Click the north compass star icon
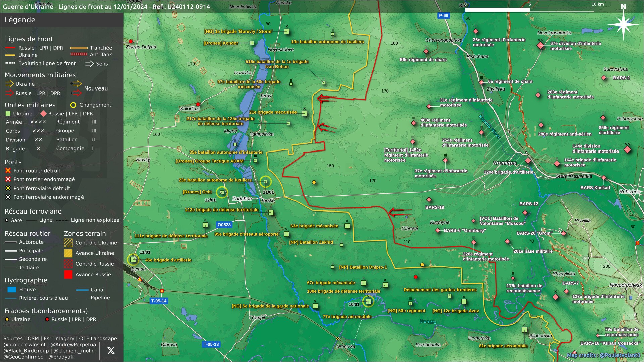Image resolution: width=644 pixels, height=362 pixels. pyautogui.click(x=623, y=24)
